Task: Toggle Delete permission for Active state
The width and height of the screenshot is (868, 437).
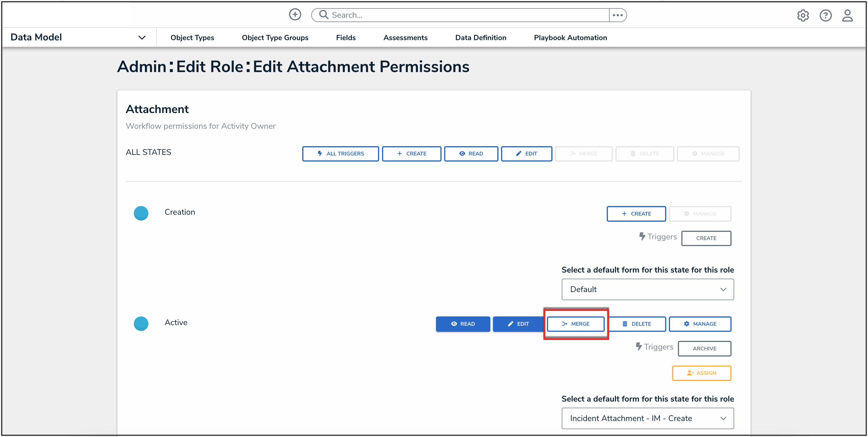Action: [637, 324]
